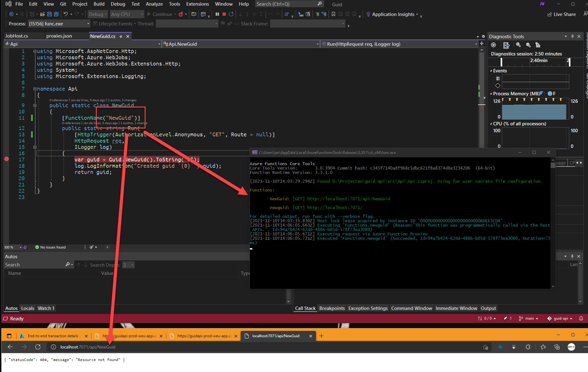
Task: Select the Pause debugging icon
Action: (217, 14)
